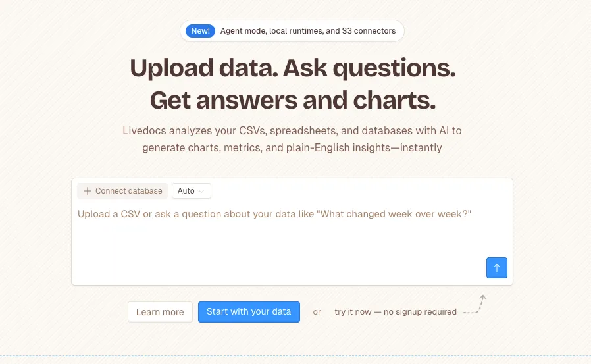Expand the Auto dropdown chevron
Screen dimensions: 591x364
(x=201, y=191)
